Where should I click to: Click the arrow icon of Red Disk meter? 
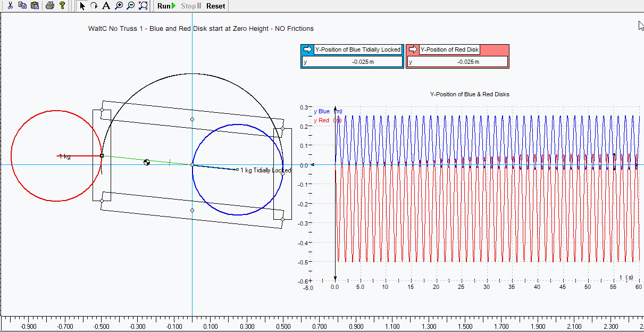click(x=413, y=49)
